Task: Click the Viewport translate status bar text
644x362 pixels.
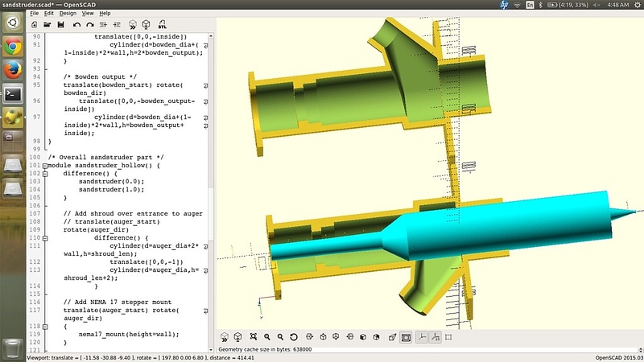Action: [140, 358]
